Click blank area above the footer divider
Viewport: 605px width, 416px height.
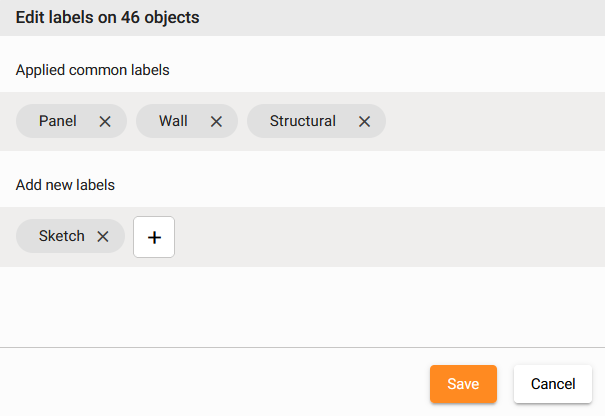[x=300, y=310]
